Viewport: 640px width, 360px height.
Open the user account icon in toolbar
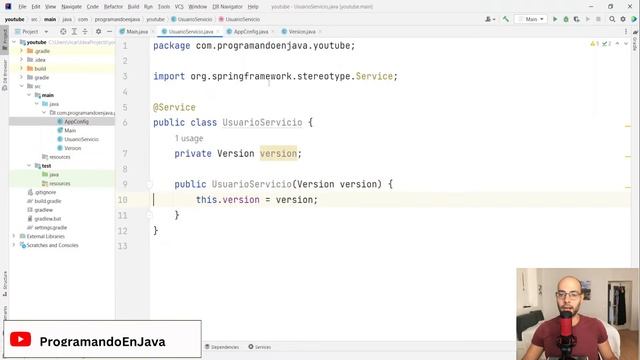(490, 19)
